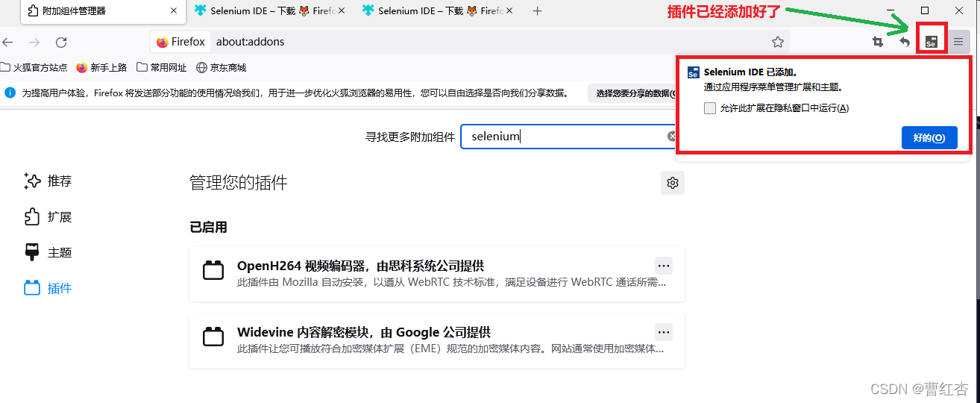
Task: Click the Widevine 内容解密模块 plugin card
Action: coord(437,341)
